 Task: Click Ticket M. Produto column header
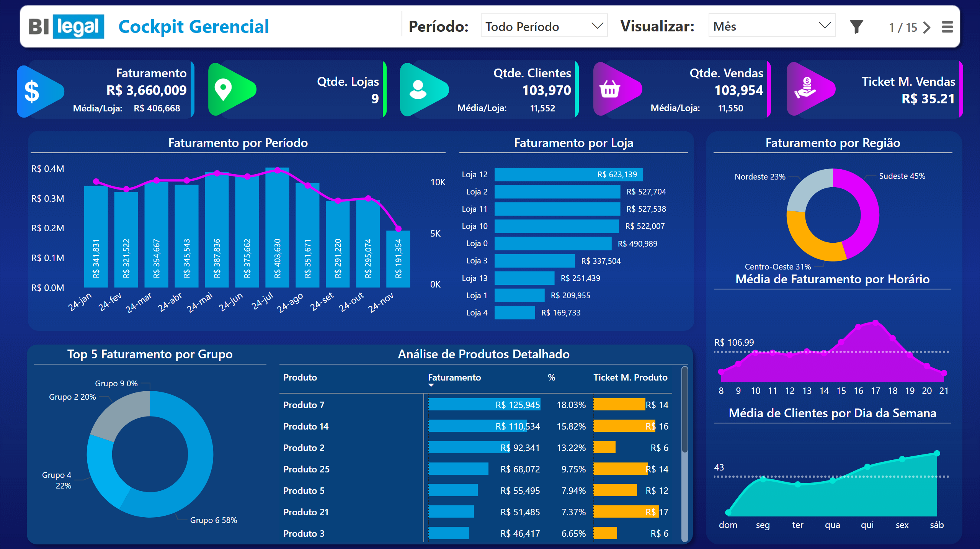coord(630,377)
